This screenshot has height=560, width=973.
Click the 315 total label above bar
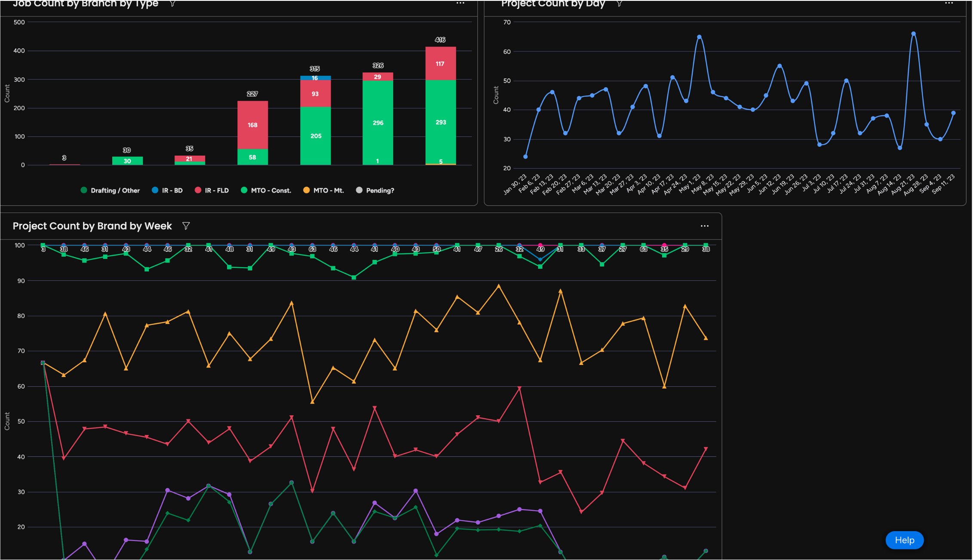(315, 69)
